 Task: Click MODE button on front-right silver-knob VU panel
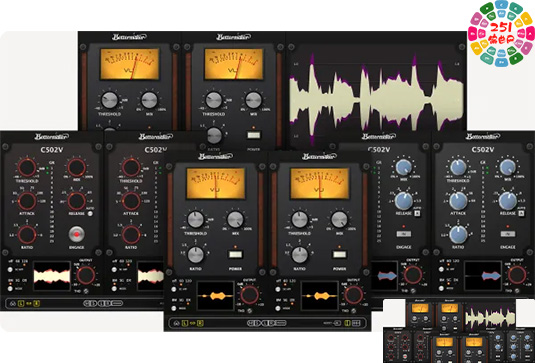tap(278, 308)
